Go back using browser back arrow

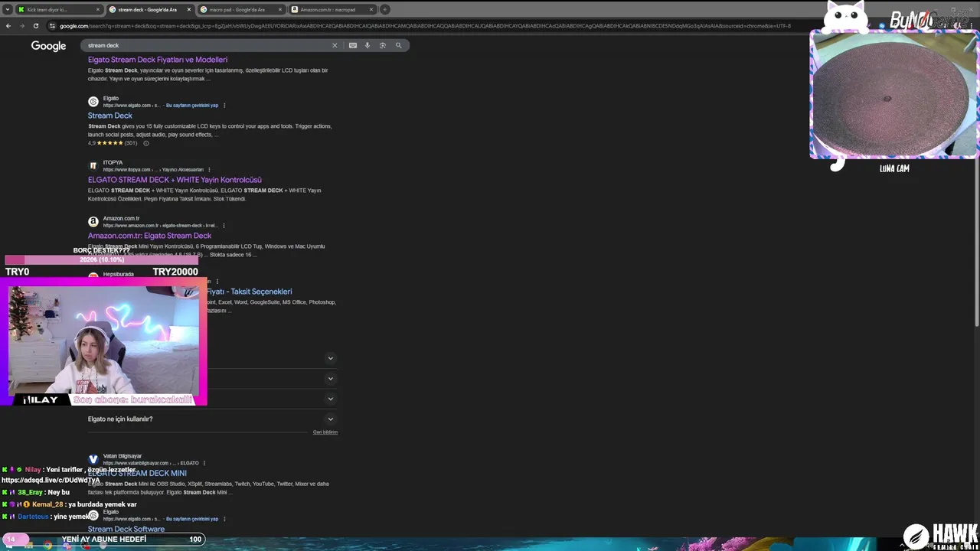click(x=8, y=25)
